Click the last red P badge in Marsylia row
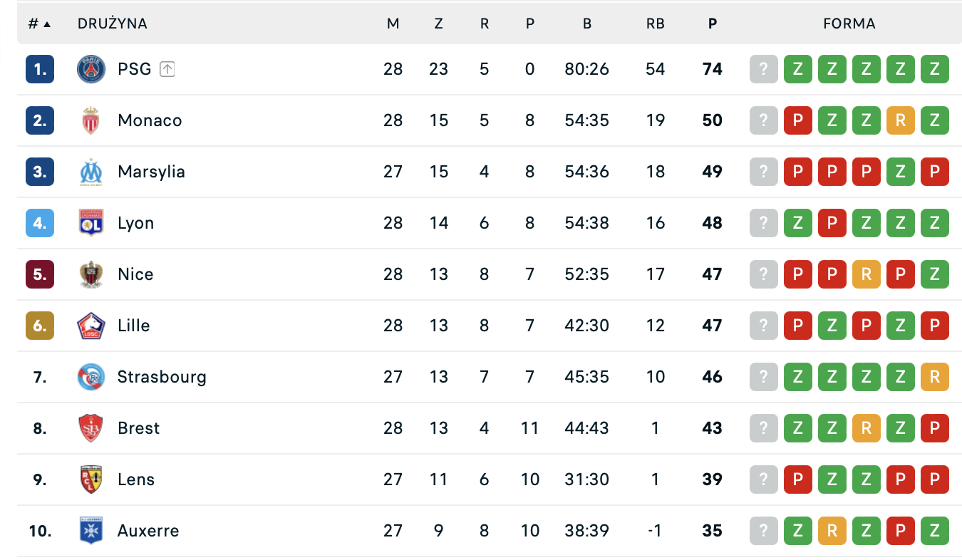This screenshot has width=962, height=560. [x=934, y=172]
